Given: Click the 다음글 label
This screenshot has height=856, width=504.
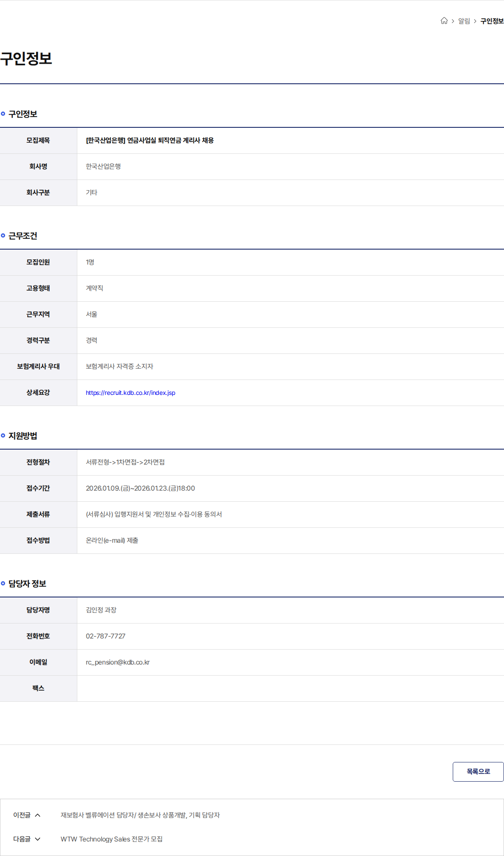Looking at the screenshot, I should (22, 839).
